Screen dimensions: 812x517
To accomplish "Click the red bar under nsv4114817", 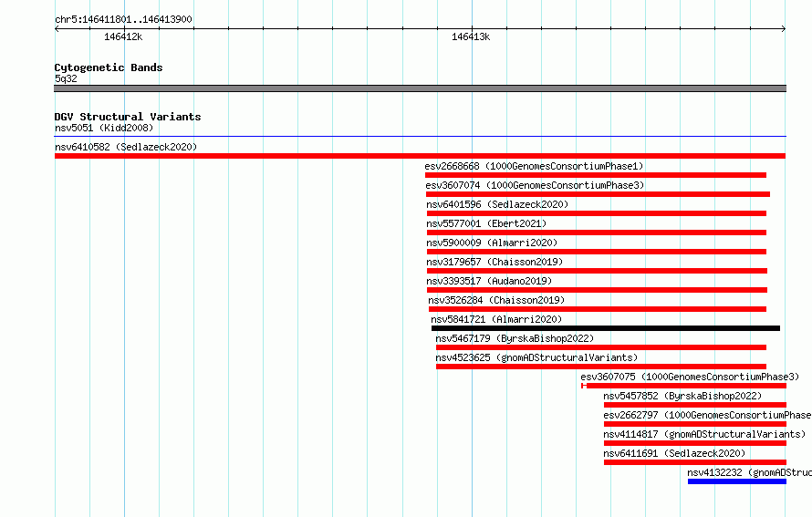I will point(695,443).
